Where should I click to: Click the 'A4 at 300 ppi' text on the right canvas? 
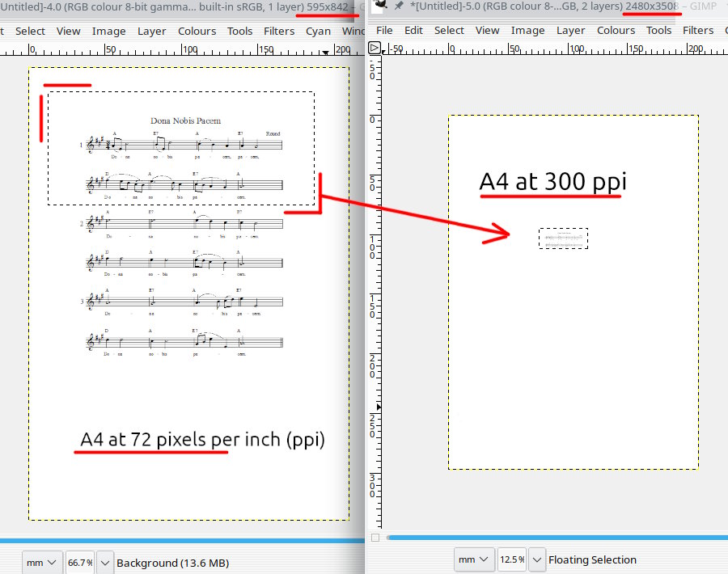point(552,181)
